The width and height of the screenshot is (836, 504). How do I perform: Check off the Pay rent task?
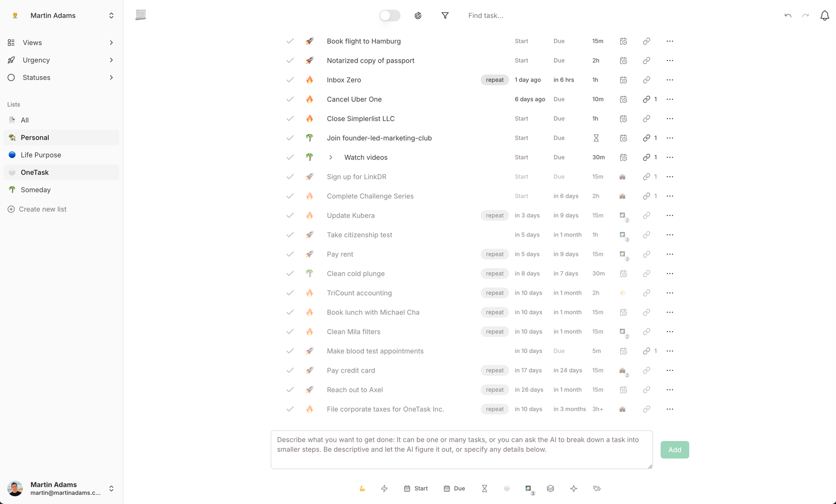click(x=290, y=254)
